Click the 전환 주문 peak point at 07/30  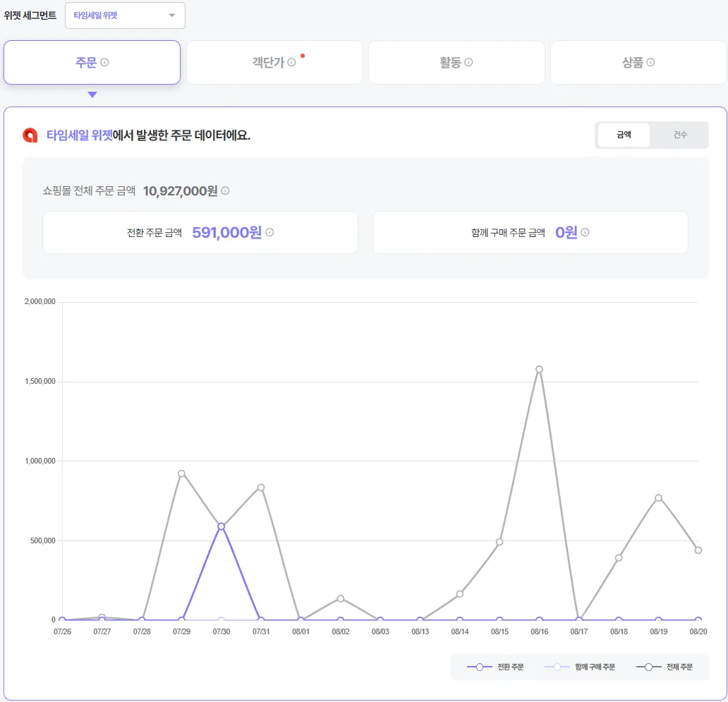pyautogui.click(x=222, y=526)
